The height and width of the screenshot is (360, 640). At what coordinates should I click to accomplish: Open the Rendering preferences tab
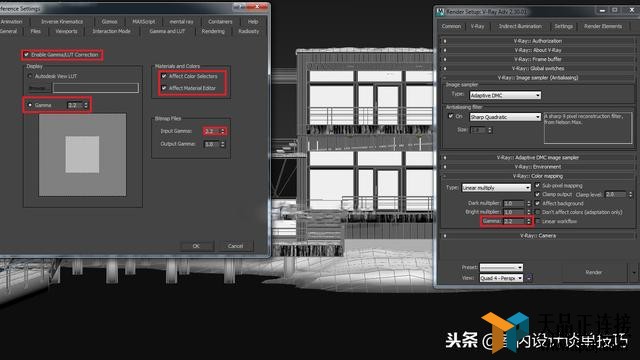[x=213, y=31]
